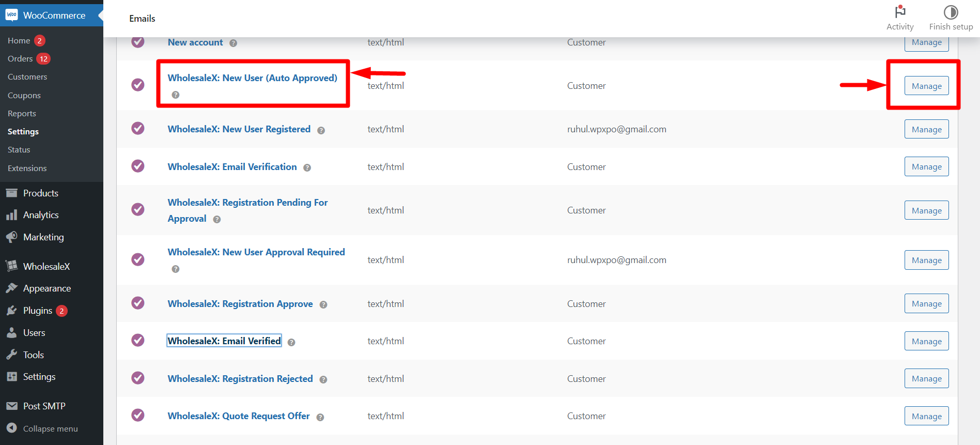980x445 pixels.
Task: Click help icon beside Registration Approve
Action: point(323,305)
